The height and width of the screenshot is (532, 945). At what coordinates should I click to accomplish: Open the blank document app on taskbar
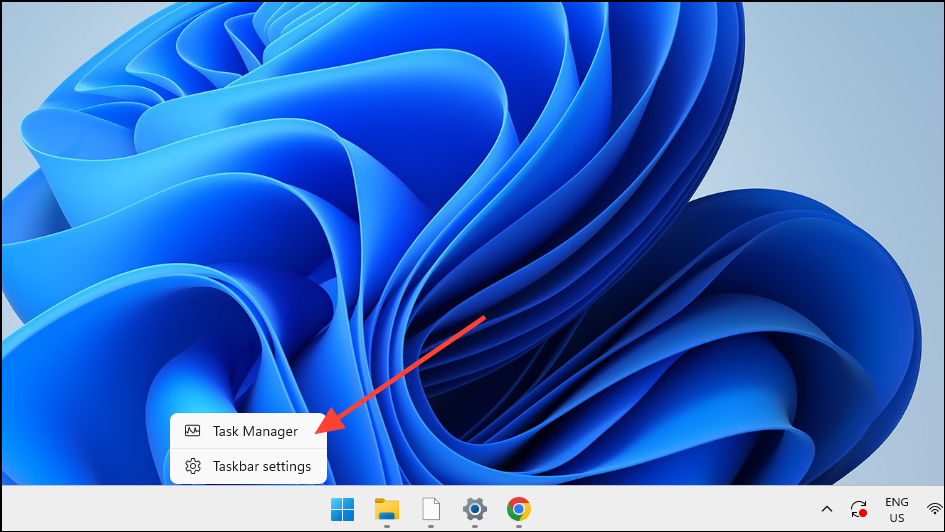point(431,510)
